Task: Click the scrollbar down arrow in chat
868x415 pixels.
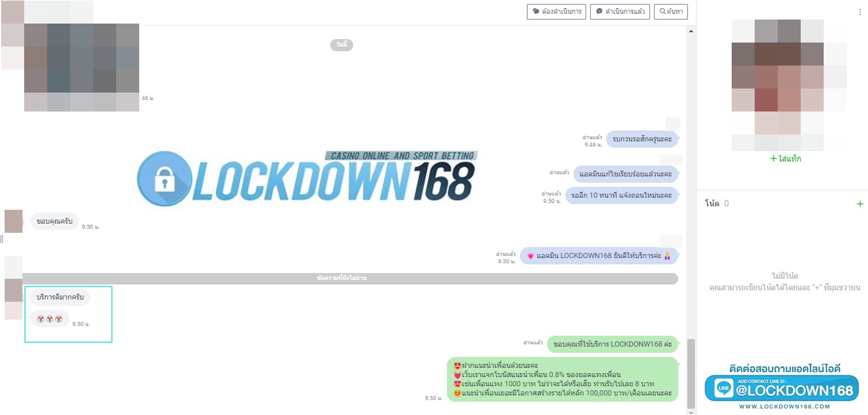Action: 691,410
